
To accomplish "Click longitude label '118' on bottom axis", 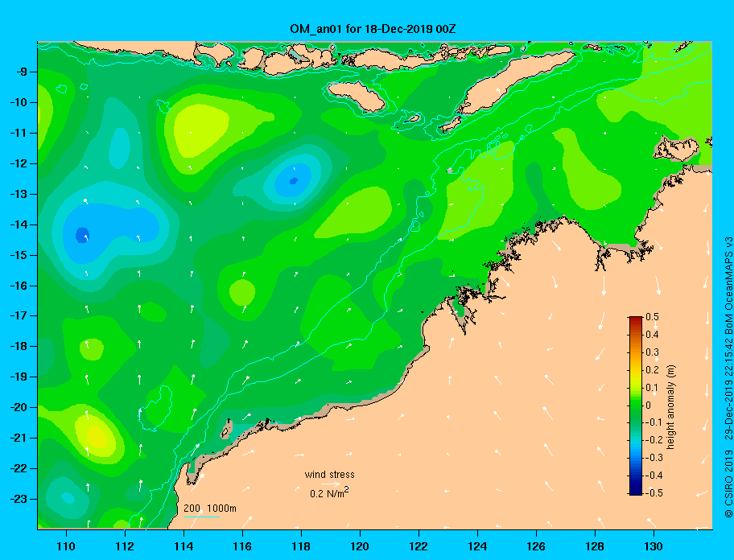I will click(301, 546).
